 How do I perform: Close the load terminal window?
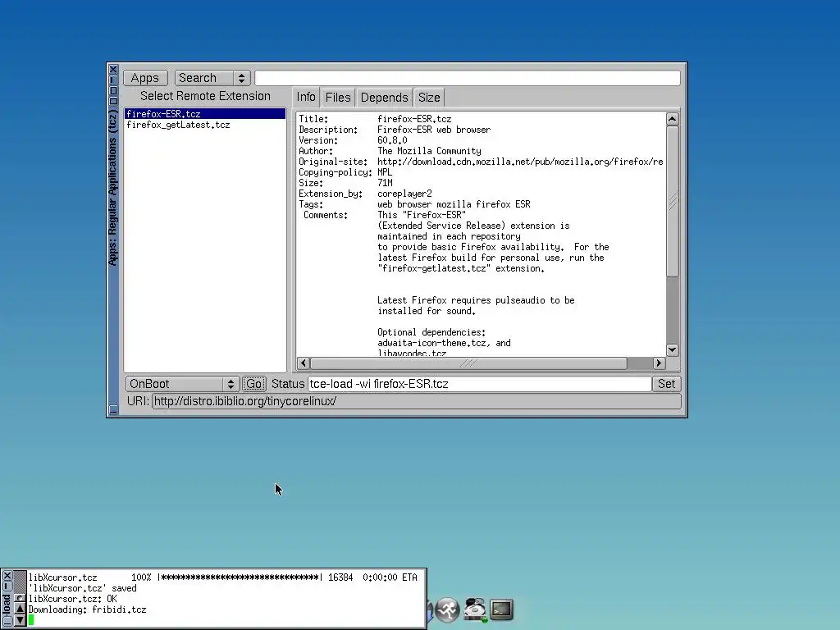coord(7,576)
